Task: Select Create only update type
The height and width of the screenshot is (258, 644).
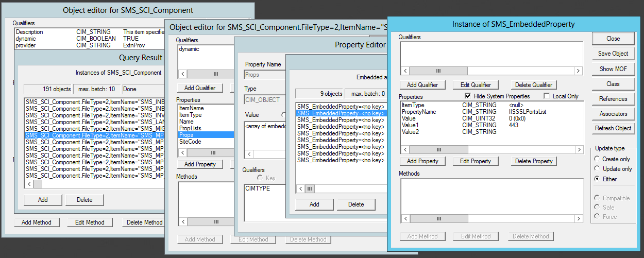Action: [597, 159]
